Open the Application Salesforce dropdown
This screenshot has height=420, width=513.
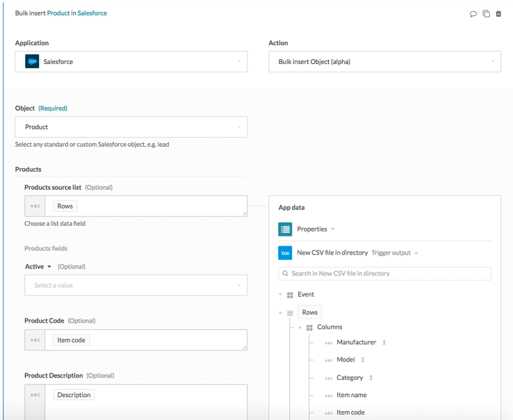tap(131, 62)
